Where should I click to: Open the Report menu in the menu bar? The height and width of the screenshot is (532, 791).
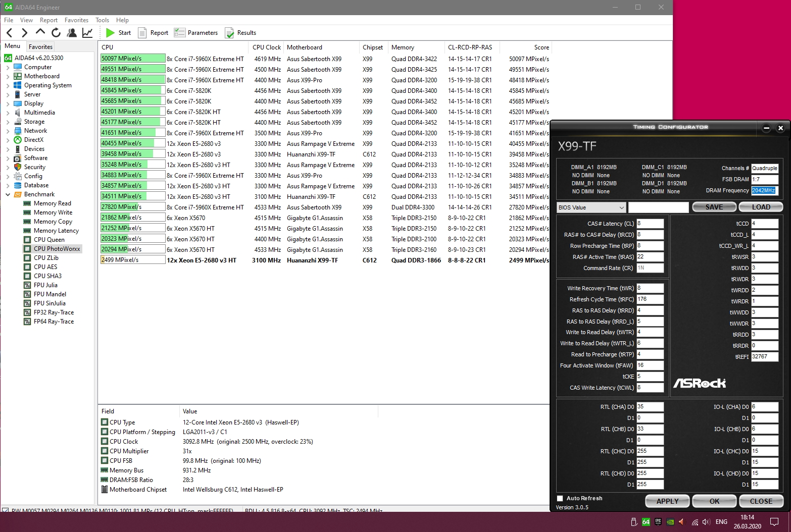pos(48,20)
